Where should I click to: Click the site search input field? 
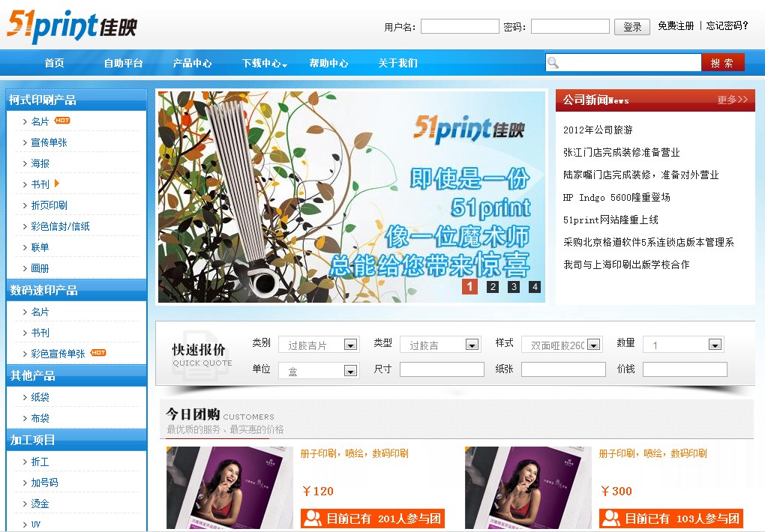[x=623, y=62]
